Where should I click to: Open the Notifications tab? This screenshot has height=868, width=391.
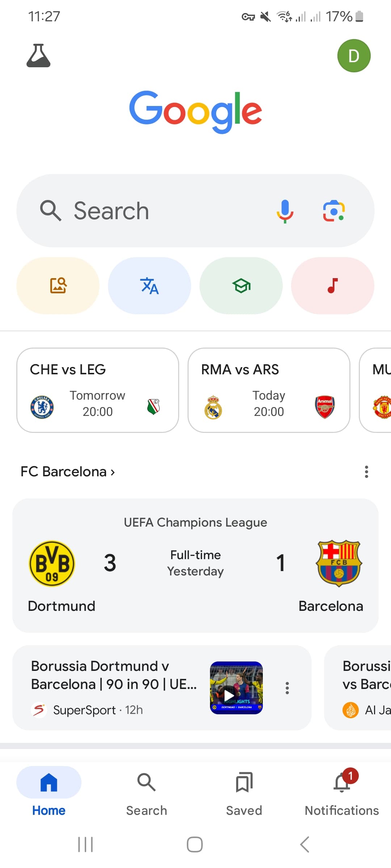[x=342, y=792]
